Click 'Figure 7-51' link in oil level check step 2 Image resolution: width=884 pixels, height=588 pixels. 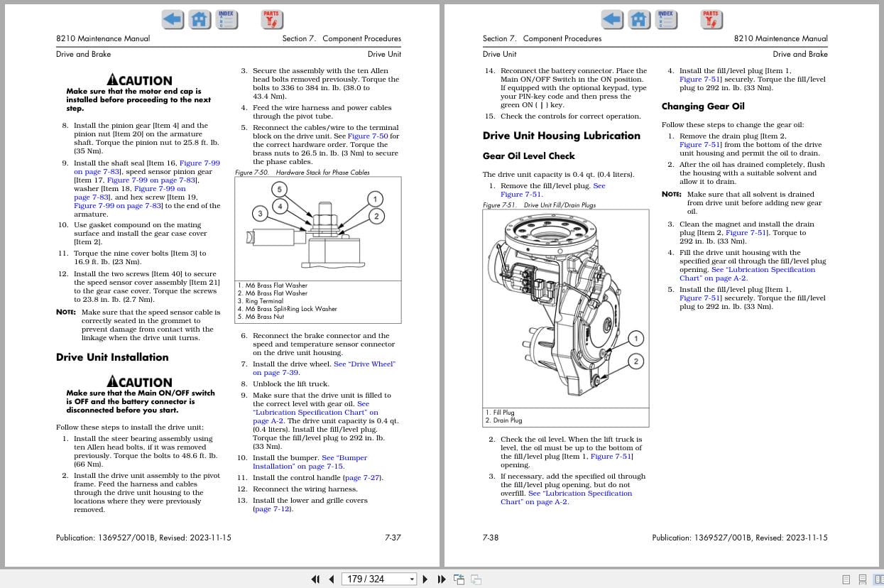pos(611,457)
